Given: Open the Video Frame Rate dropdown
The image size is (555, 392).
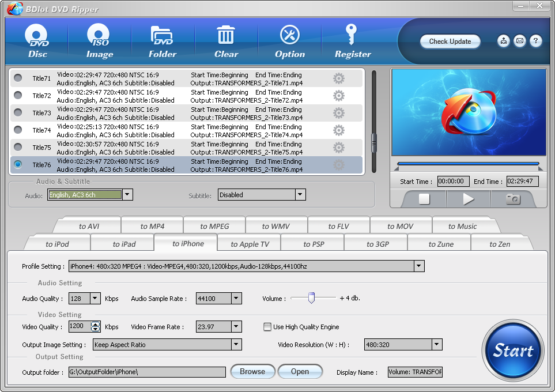Looking at the screenshot, I should 236,326.
